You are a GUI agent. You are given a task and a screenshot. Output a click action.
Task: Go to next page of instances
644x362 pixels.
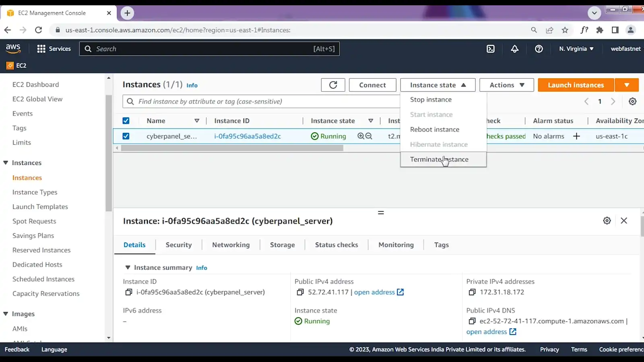pos(613,101)
